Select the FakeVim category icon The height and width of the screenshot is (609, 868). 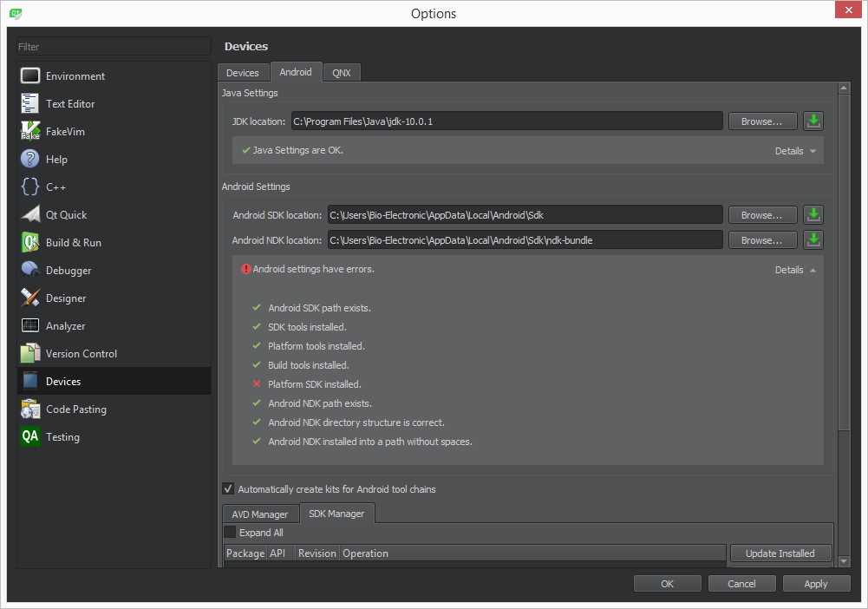(31, 132)
